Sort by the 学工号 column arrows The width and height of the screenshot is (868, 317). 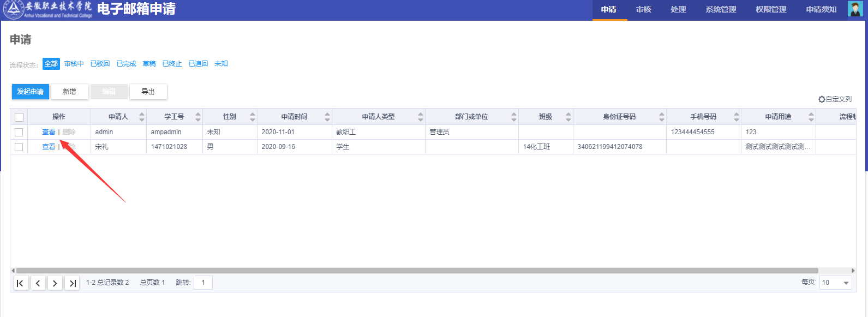tap(198, 117)
